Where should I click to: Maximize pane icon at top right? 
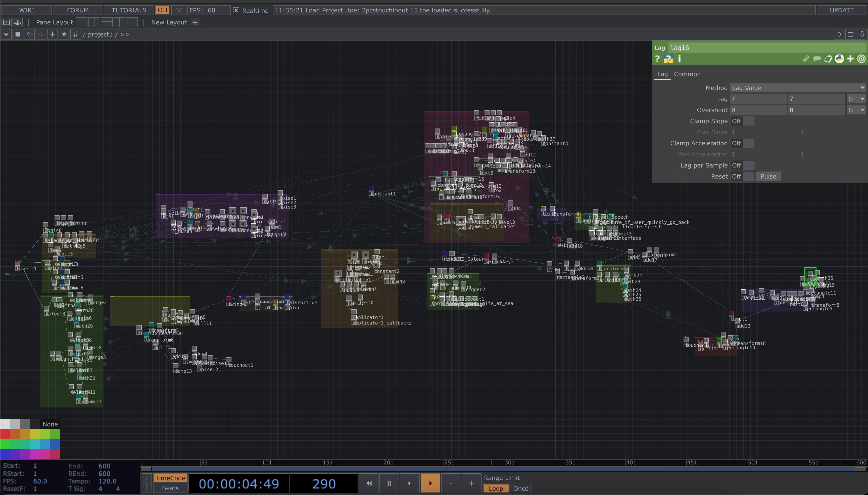pyautogui.click(x=851, y=34)
